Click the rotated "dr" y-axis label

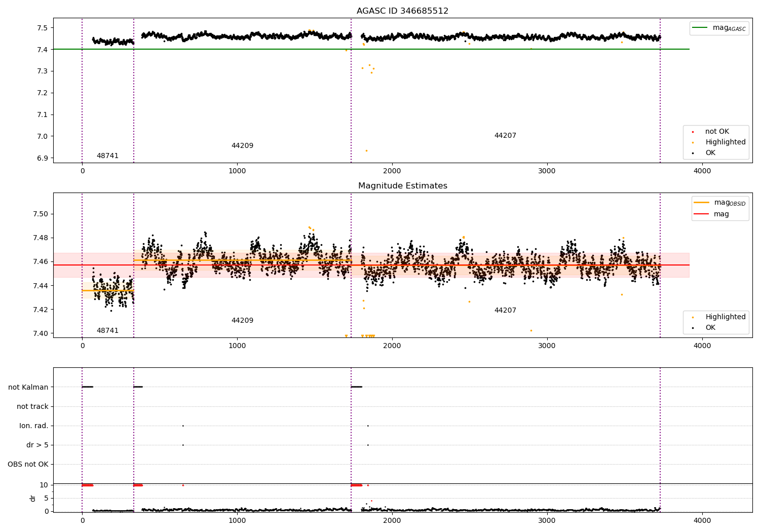point(33,498)
